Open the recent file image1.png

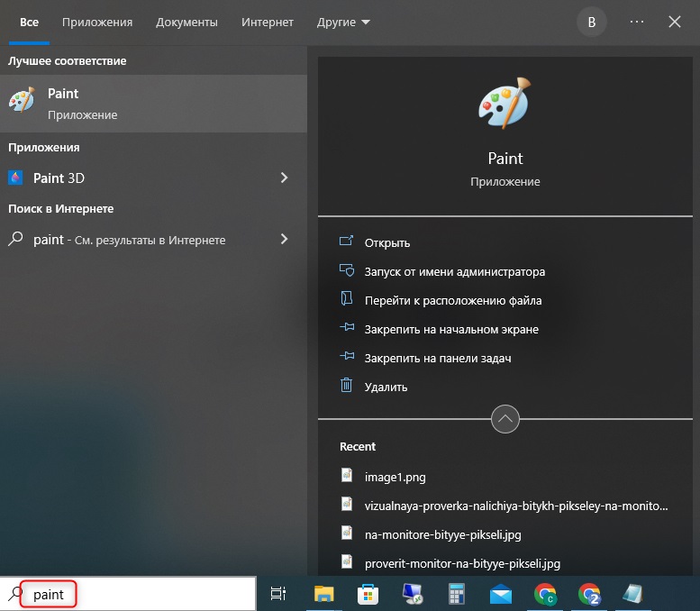395,477
